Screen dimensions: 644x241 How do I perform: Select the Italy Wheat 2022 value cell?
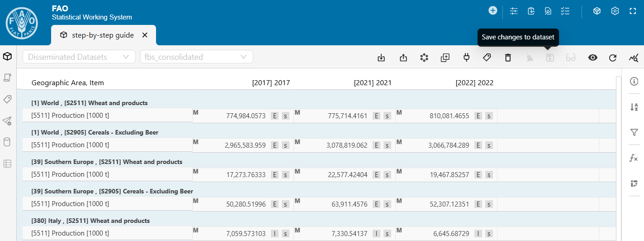449,233
